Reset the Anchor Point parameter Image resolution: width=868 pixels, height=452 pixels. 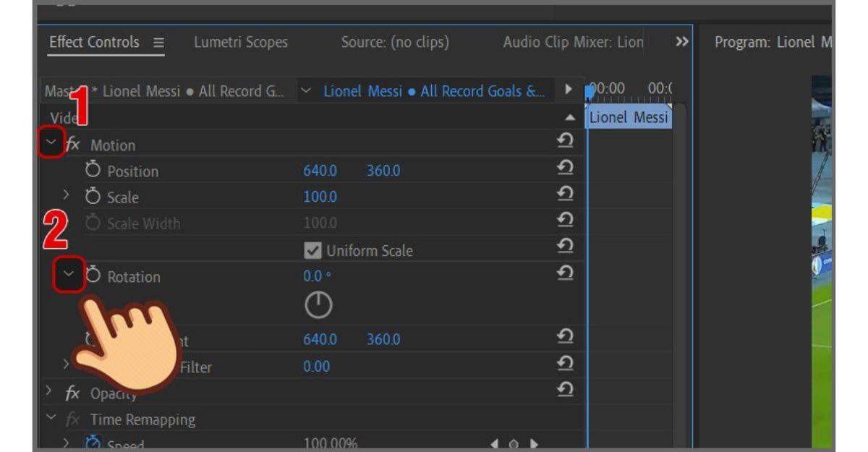pos(566,336)
